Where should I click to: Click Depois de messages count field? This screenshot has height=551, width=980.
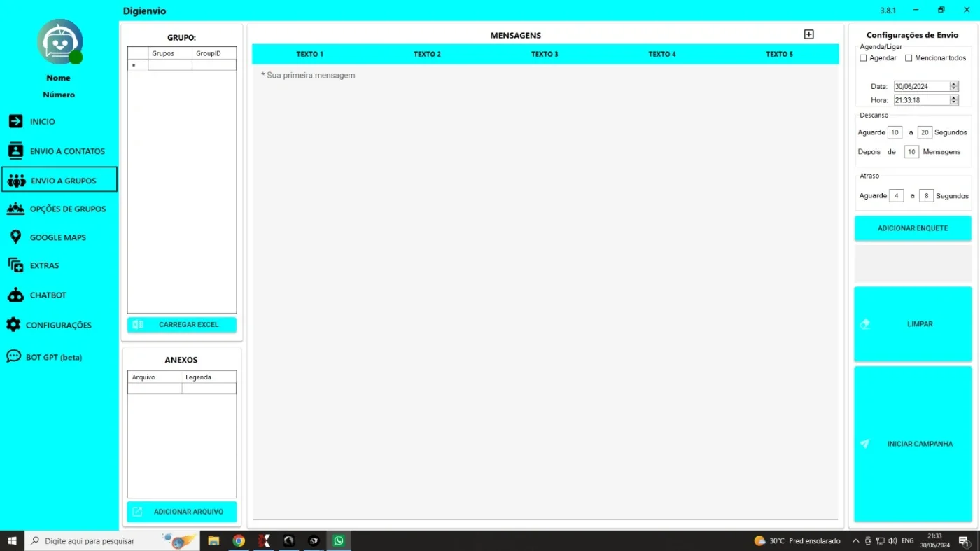point(911,152)
